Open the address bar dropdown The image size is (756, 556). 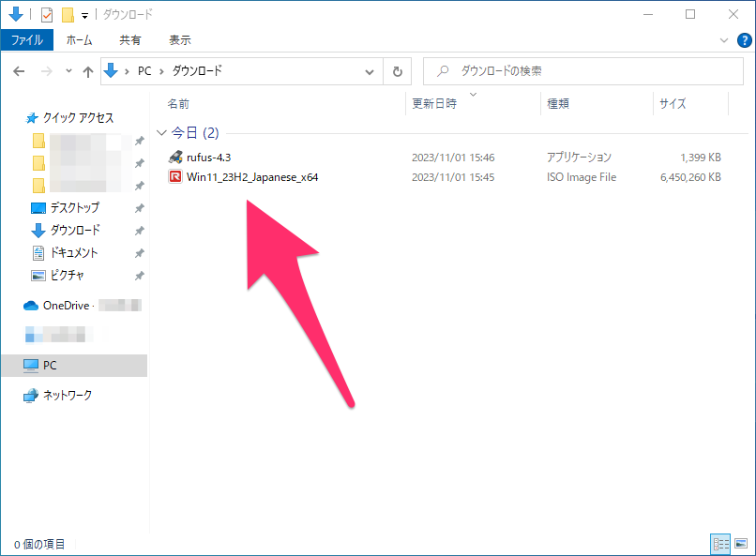pos(370,70)
